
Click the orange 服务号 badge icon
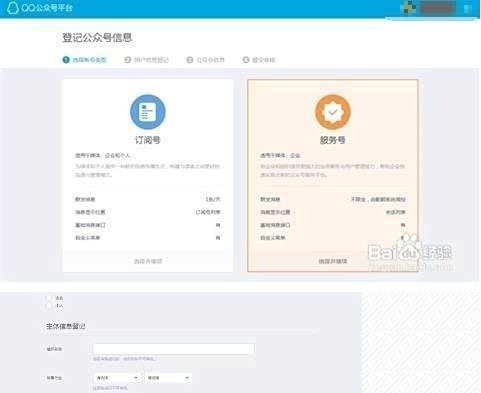[333, 112]
